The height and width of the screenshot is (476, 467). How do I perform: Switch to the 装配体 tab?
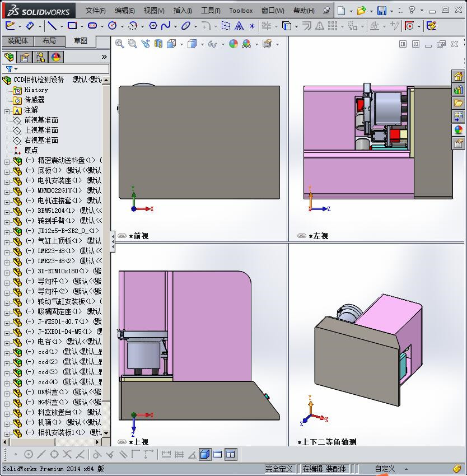pos(18,41)
